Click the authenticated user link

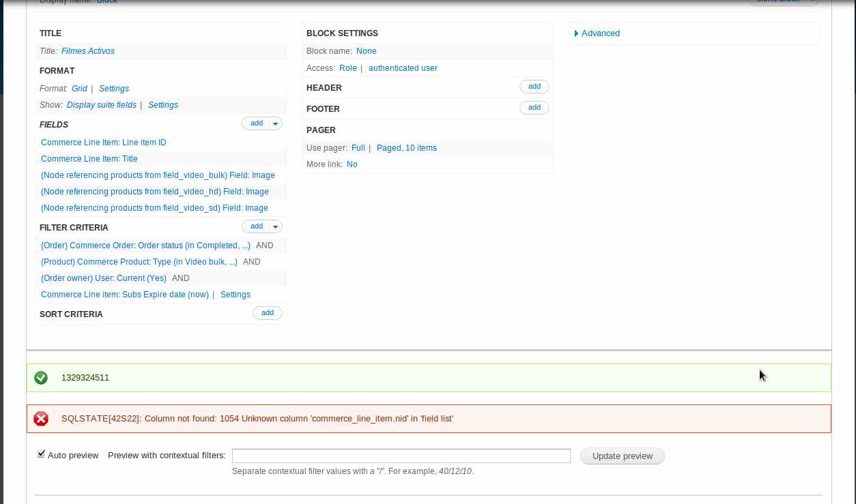tap(403, 68)
